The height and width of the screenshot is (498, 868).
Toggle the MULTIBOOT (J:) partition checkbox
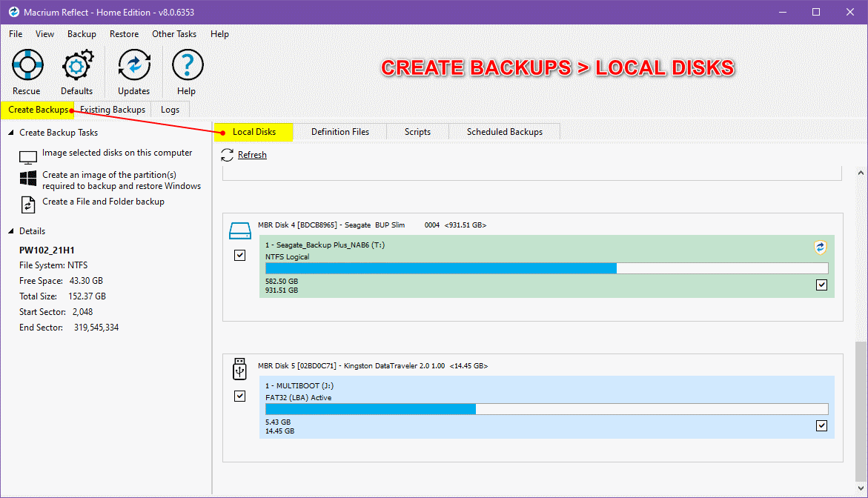pos(821,425)
